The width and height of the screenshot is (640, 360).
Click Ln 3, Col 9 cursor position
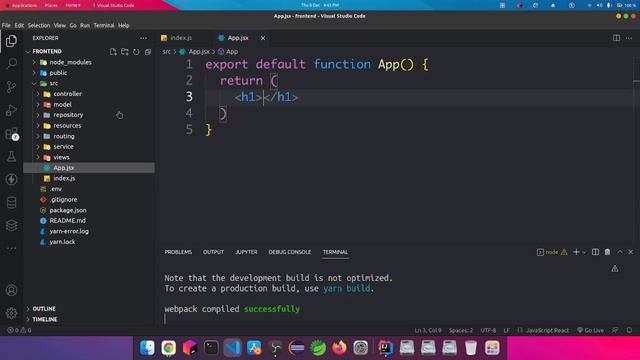(428, 330)
